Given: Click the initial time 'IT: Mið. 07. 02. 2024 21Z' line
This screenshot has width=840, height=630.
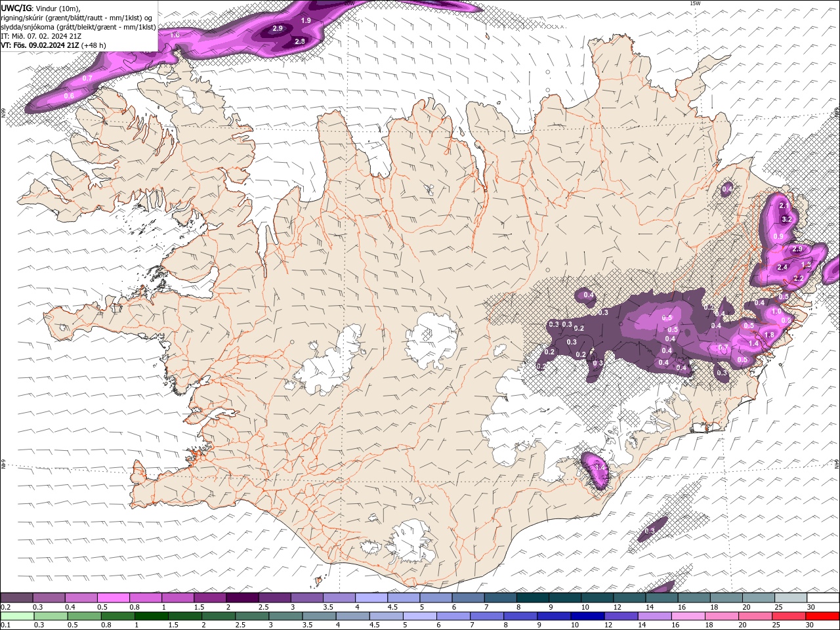Looking at the screenshot, I should pyautogui.click(x=41, y=36).
